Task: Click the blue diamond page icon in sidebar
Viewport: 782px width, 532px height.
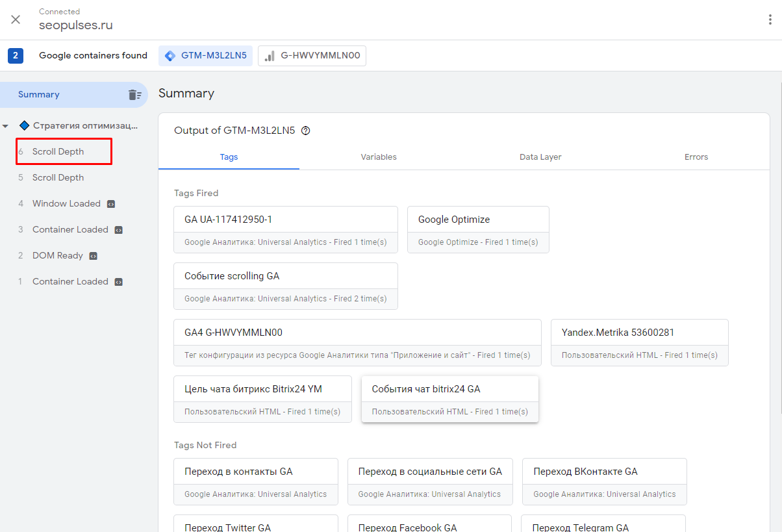Action: 25,125
